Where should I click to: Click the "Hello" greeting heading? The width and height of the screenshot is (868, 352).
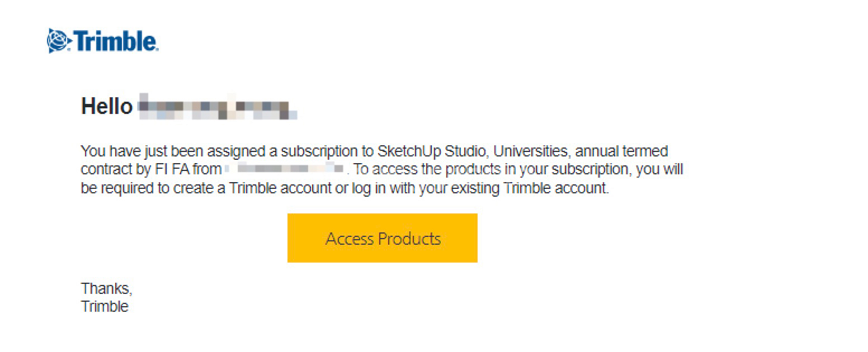pyautogui.click(x=107, y=106)
